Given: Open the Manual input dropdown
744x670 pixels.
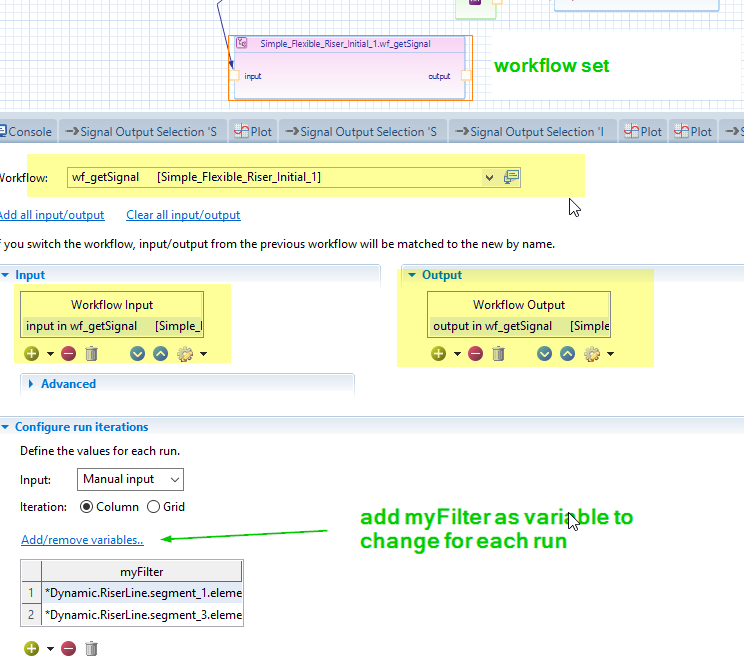Looking at the screenshot, I should click(130, 479).
